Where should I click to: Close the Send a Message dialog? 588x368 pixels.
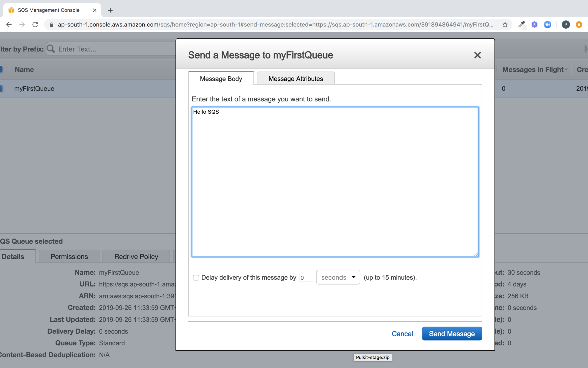pos(477,55)
